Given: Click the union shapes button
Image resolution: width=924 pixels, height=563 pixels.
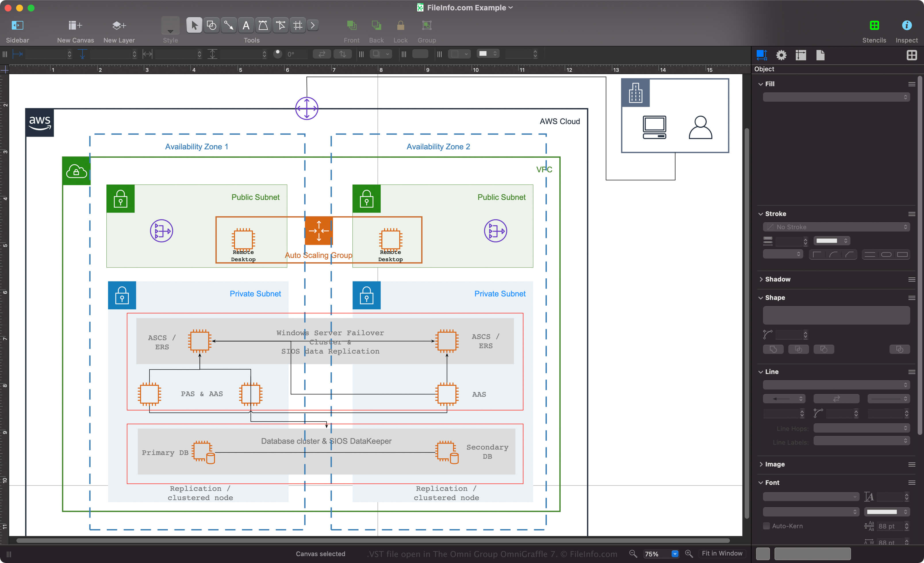Looking at the screenshot, I should pos(773,350).
